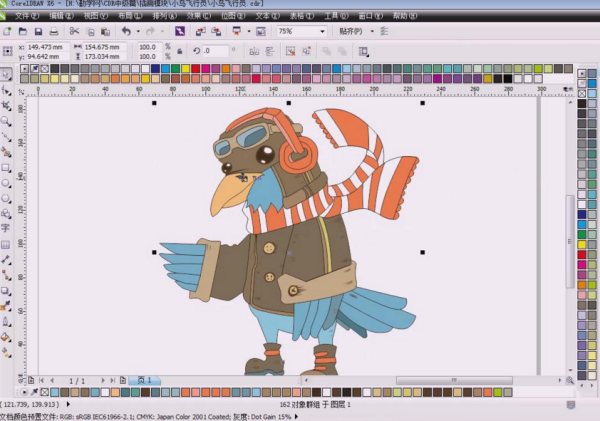Select the Rectangle tool
This screenshot has width=600, height=421.
[x=6, y=168]
